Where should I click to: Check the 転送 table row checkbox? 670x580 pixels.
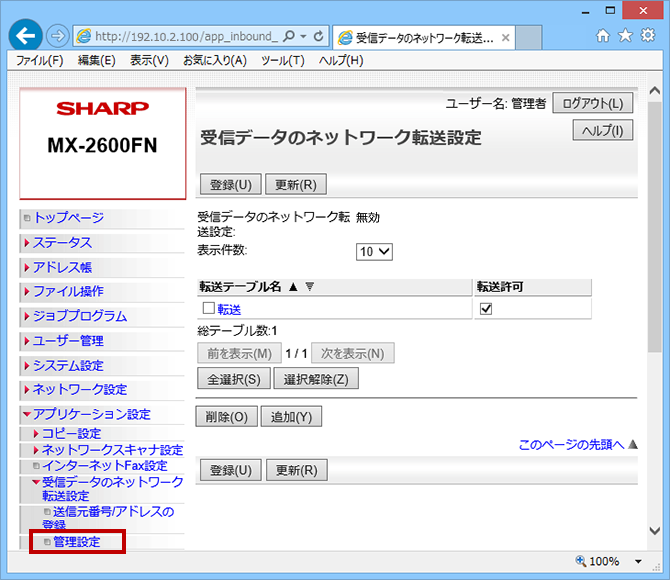tap(209, 310)
